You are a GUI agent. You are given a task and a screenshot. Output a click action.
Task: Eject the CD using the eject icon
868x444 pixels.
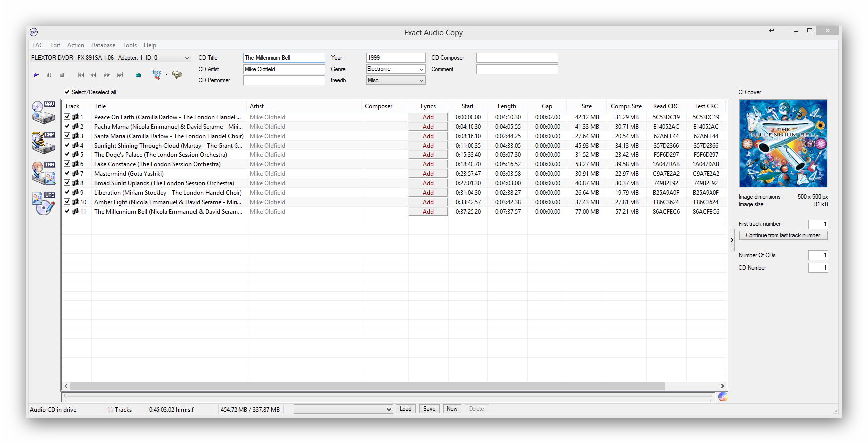pyautogui.click(x=138, y=75)
